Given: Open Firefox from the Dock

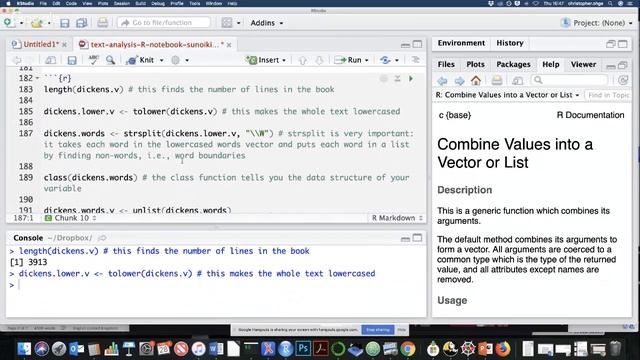Looking at the screenshot, I should (503, 349).
